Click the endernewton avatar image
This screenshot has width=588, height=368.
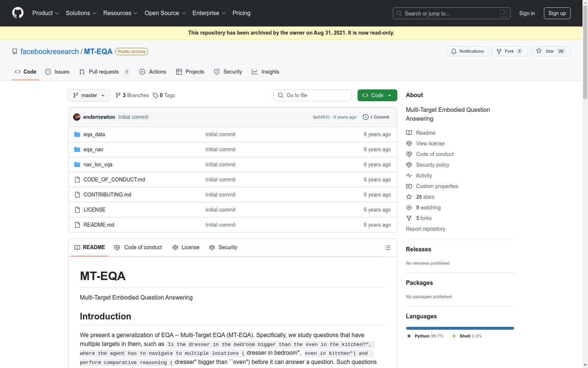tap(77, 117)
